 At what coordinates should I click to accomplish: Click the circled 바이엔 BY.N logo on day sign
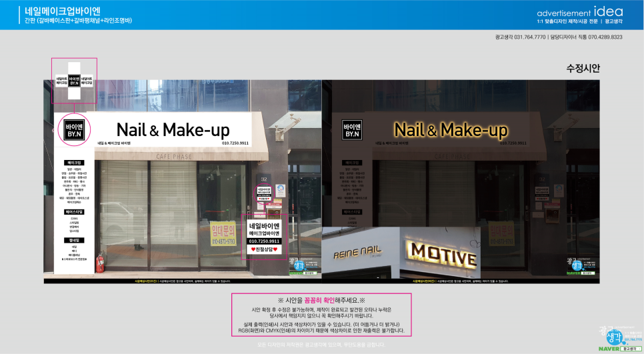(74, 129)
